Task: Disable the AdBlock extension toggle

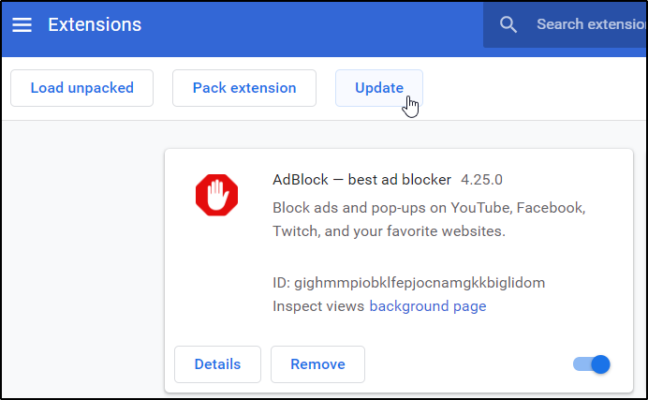Action: click(x=591, y=364)
